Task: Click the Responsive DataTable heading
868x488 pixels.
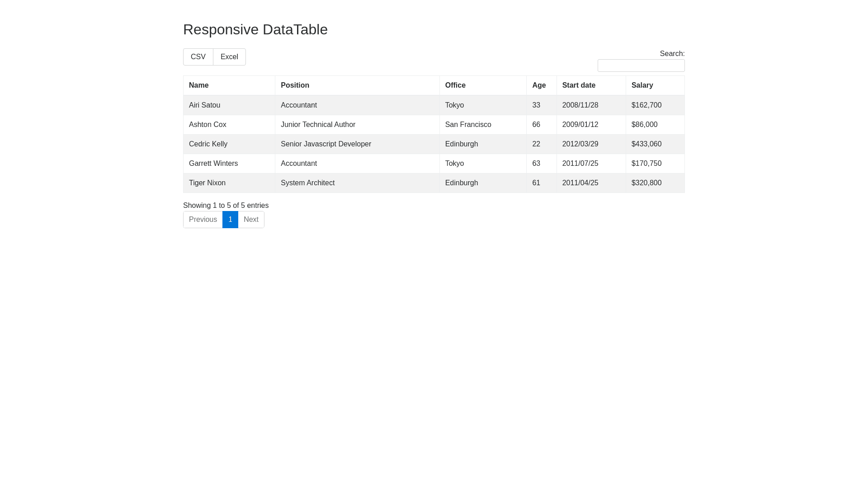Action: tap(255, 29)
